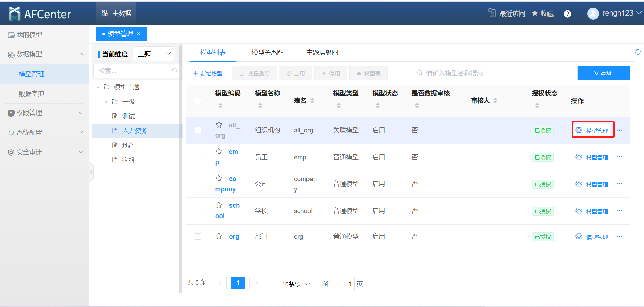Image resolution: width=644 pixels, height=307 pixels.
Task: Focus the 请输入模型名称搜索 search field
Action: pos(495,73)
